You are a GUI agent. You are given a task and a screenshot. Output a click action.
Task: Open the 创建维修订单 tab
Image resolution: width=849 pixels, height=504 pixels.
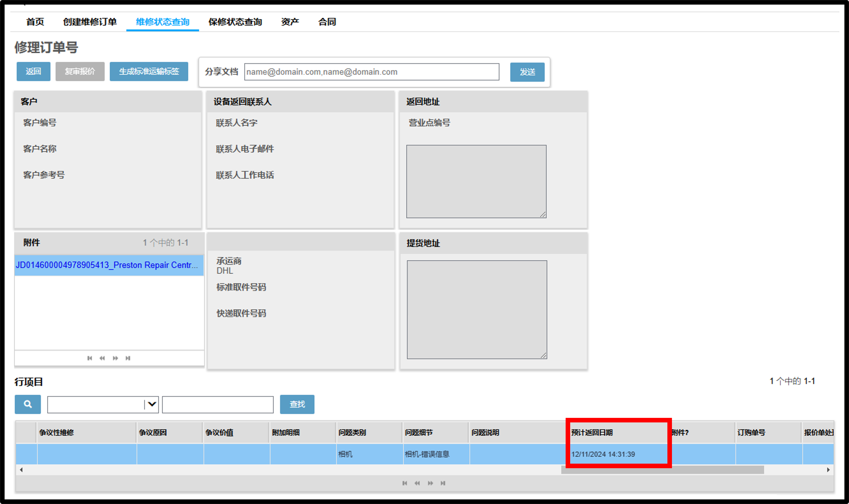click(x=90, y=22)
